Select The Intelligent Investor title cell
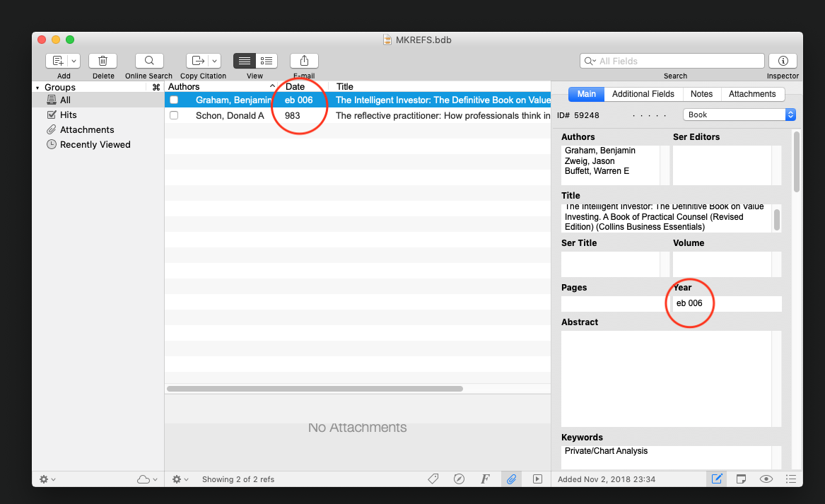825x504 pixels. click(443, 100)
